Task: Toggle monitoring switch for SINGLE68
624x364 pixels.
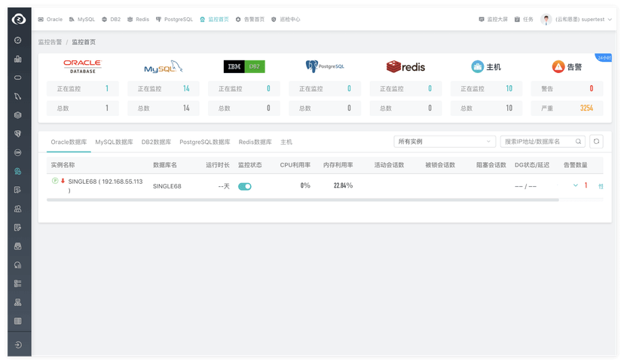Action: coord(245,186)
